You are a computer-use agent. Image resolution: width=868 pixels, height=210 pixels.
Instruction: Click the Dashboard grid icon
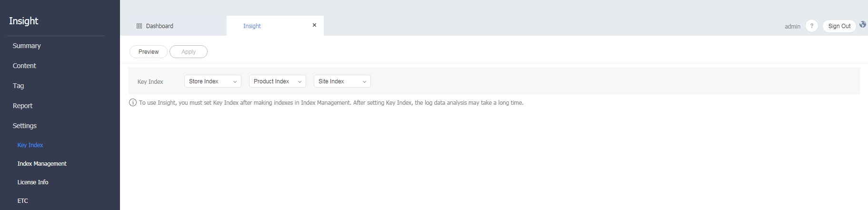click(140, 26)
